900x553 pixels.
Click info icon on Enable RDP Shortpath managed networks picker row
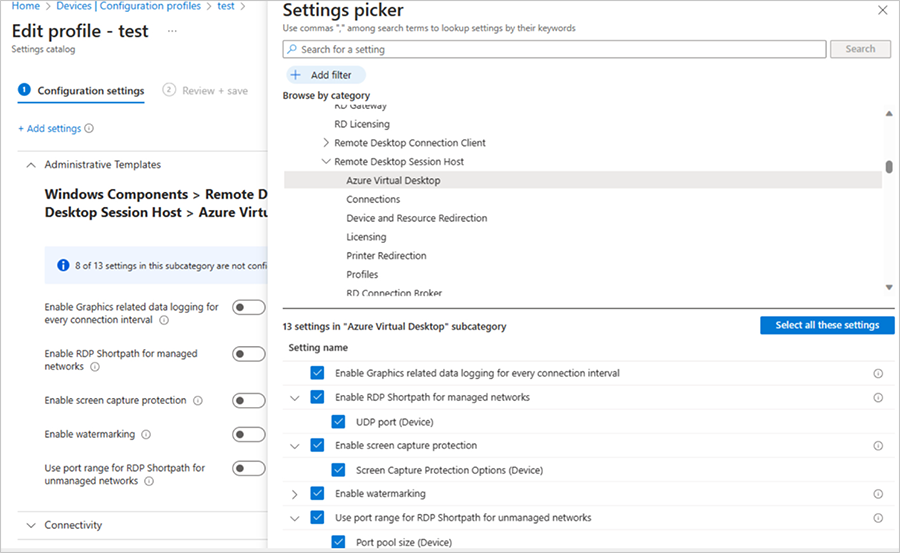878,398
